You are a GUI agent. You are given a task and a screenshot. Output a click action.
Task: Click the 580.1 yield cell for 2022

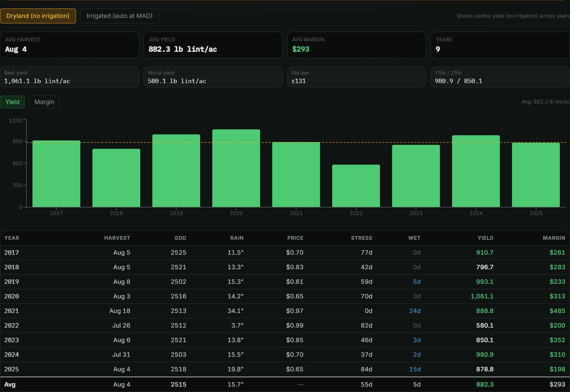485,326
